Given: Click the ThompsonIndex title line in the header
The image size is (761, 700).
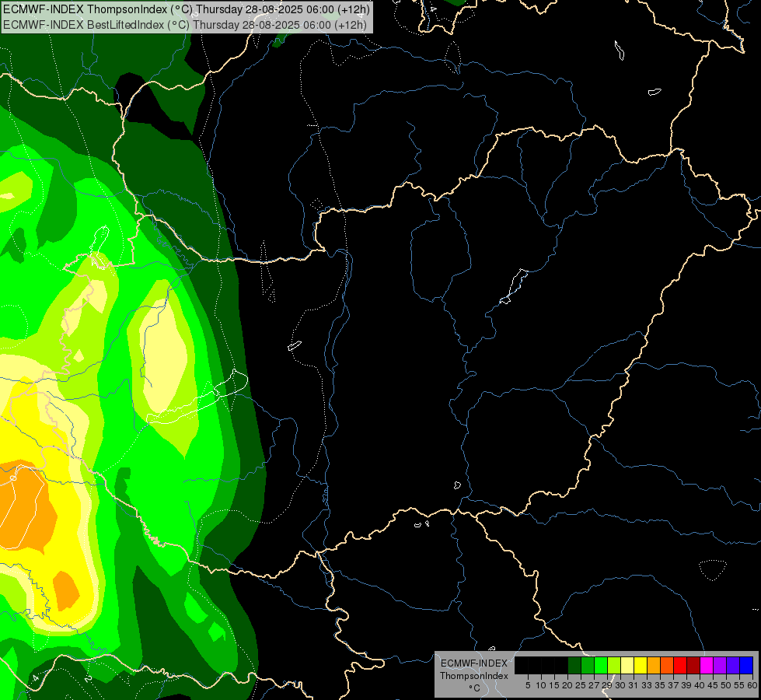Looking at the screenshot, I should 187,9.
